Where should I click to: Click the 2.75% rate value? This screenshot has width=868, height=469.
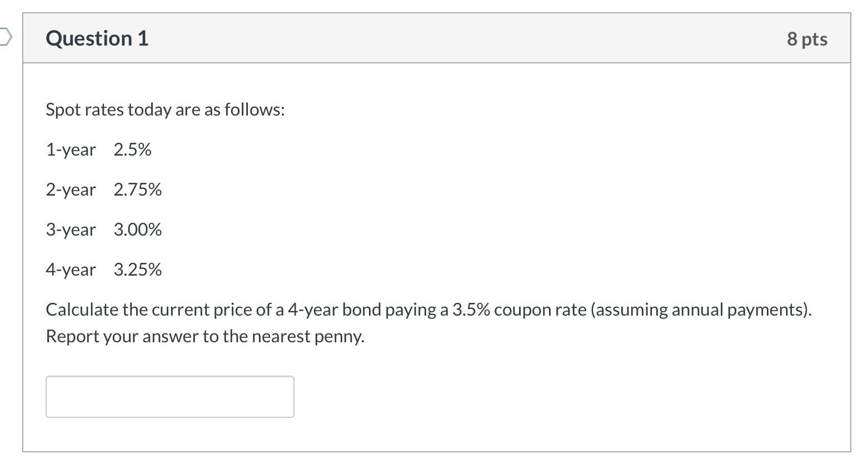[x=137, y=189]
